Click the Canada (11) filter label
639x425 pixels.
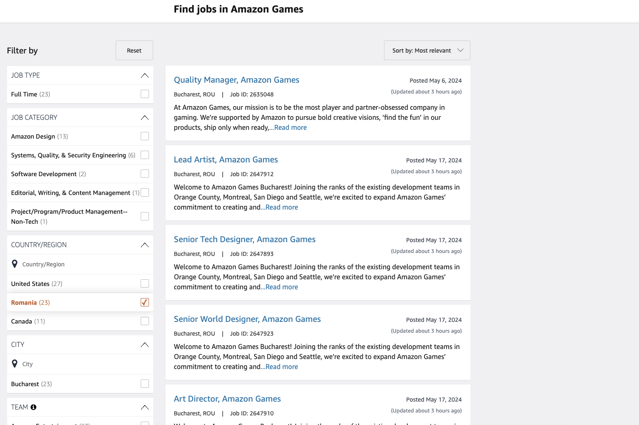coord(28,321)
